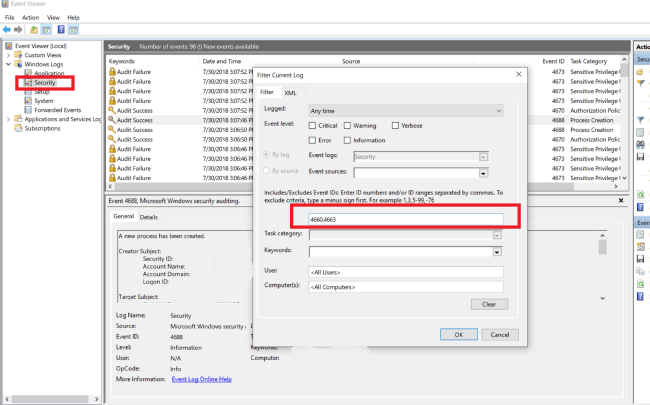
Task: Check the Error event level box
Action: [x=312, y=141]
